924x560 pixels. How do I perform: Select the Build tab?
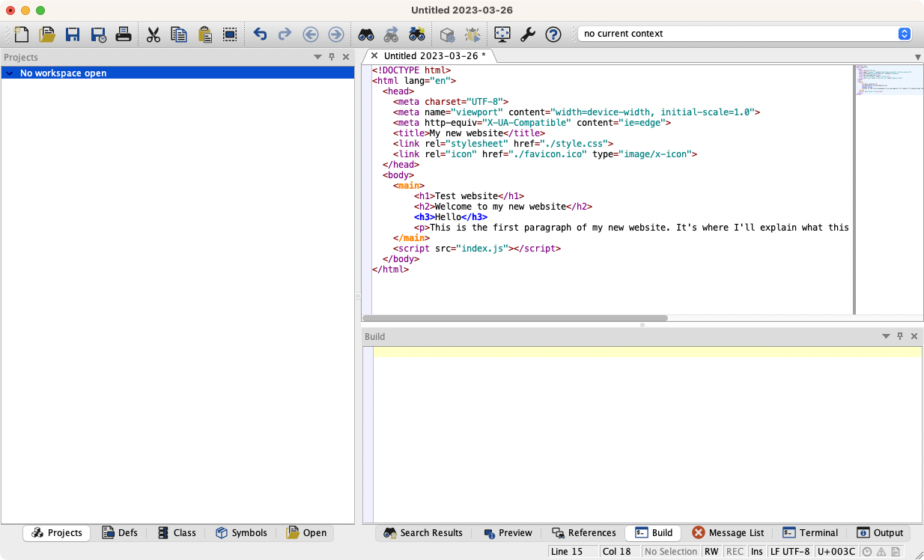tap(654, 533)
